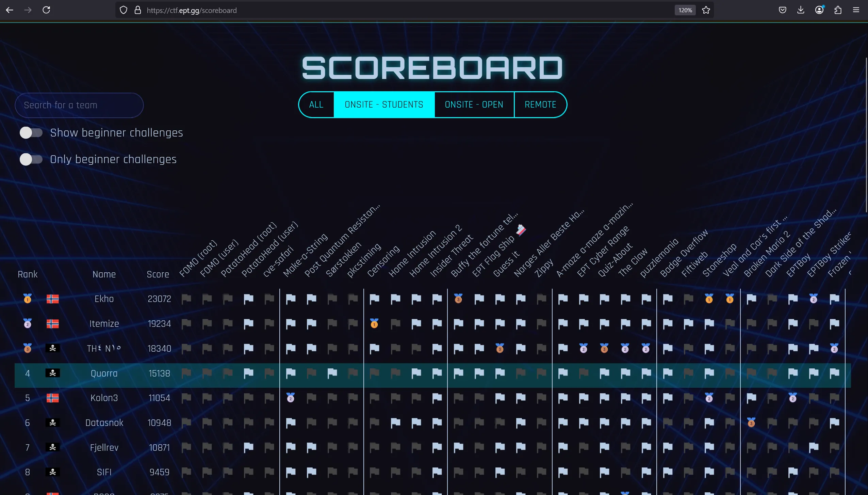Bookmark this page using the star icon
Image resolution: width=868 pixels, height=495 pixels.
706,10
